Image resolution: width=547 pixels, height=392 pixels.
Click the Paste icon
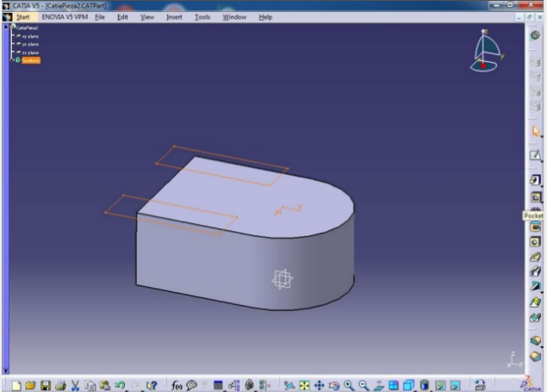(x=104, y=385)
